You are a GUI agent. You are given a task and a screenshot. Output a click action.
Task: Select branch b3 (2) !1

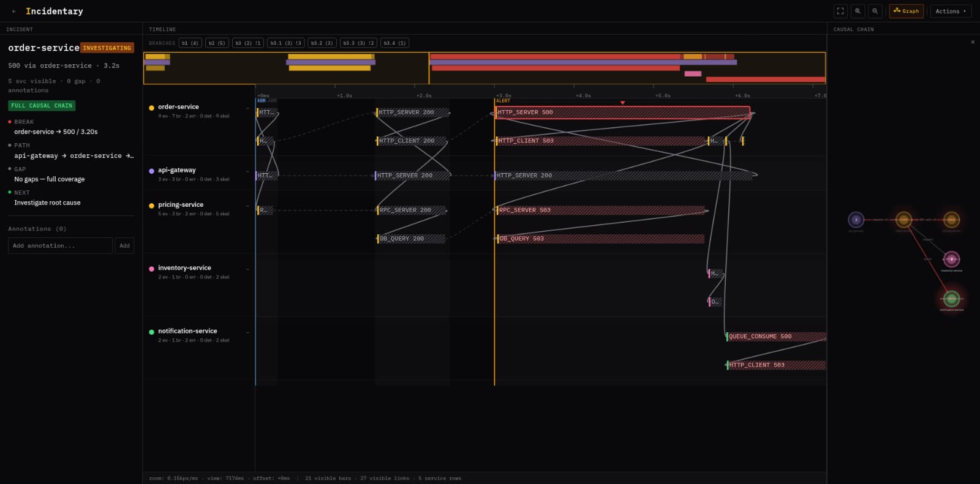pyautogui.click(x=248, y=43)
